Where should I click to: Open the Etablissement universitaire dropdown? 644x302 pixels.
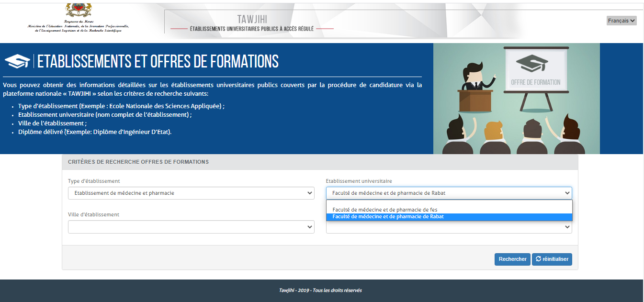coord(449,193)
